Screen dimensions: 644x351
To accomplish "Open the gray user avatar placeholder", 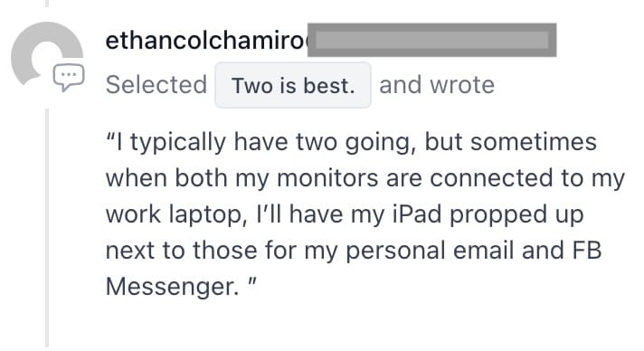I will pos(46,53).
